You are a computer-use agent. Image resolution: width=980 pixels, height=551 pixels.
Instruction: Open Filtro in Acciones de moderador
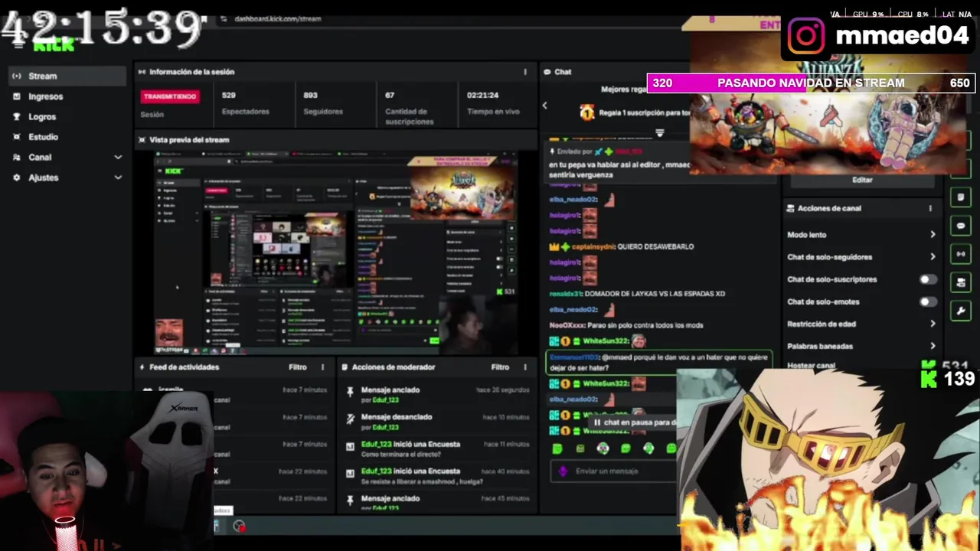(x=500, y=367)
